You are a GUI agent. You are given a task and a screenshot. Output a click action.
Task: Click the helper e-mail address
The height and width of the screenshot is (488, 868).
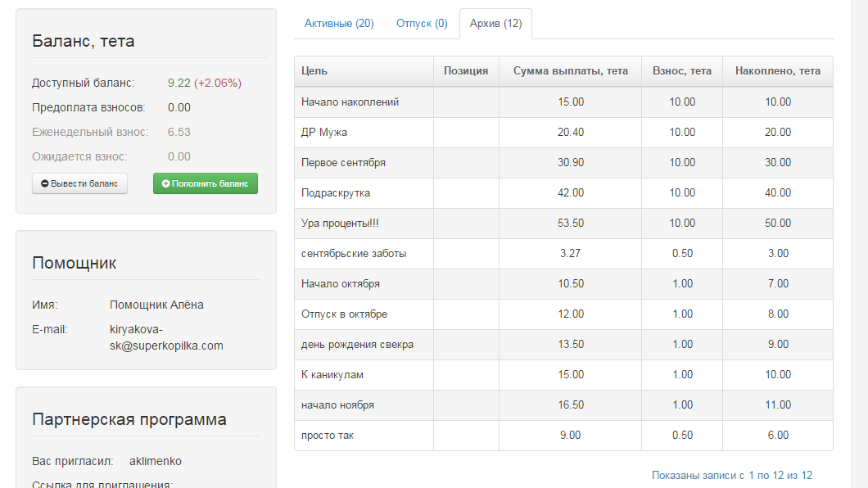166,337
